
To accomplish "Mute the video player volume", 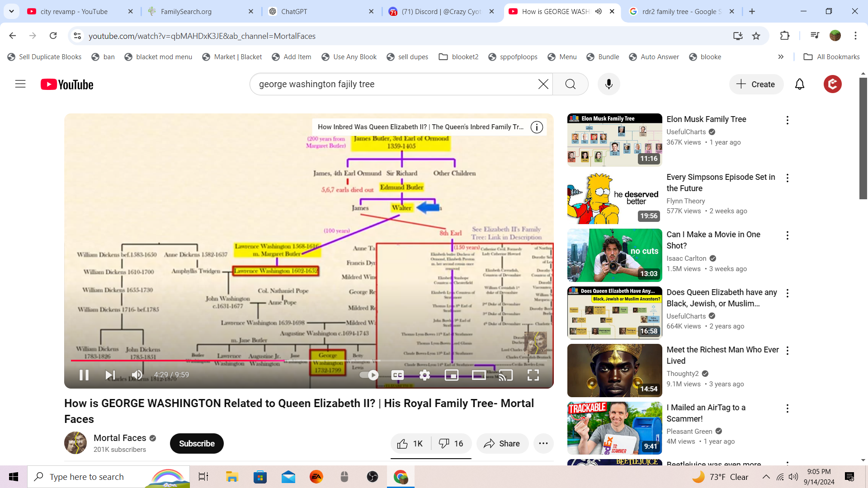I will click(x=137, y=375).
